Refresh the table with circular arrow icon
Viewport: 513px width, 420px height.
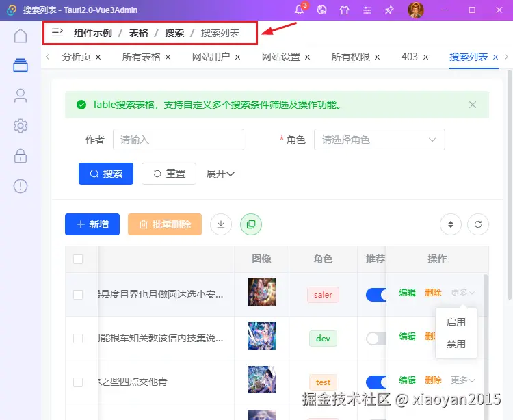pyautogui.click(x=478, y=224)
